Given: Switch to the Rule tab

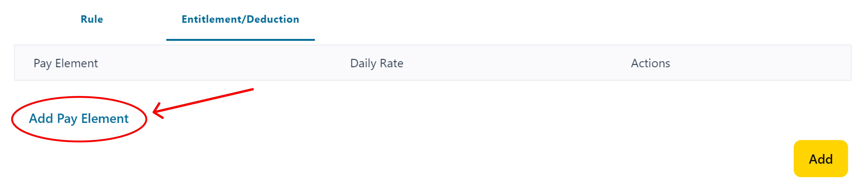Looking at the screenshot, I should (x=92, y=19).
